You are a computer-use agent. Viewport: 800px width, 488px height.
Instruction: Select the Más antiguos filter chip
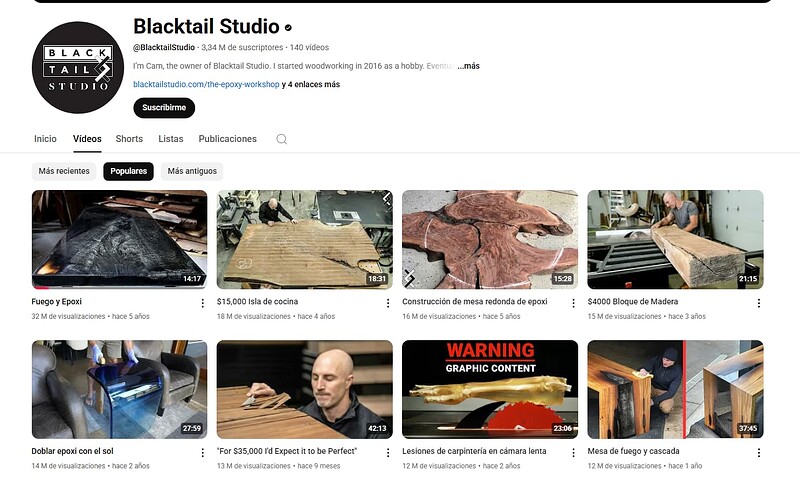(192, 171)
